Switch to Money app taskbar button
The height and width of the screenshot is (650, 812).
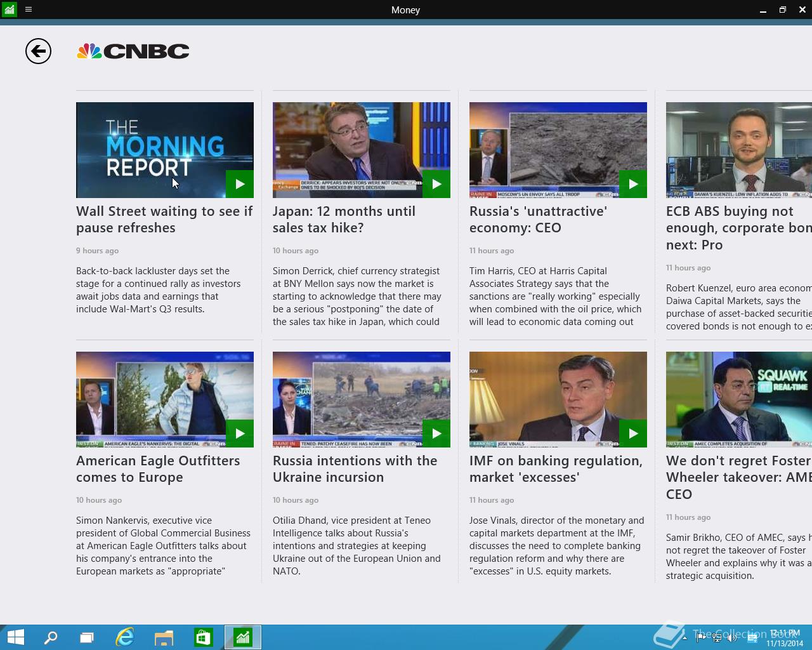(243, 637)
